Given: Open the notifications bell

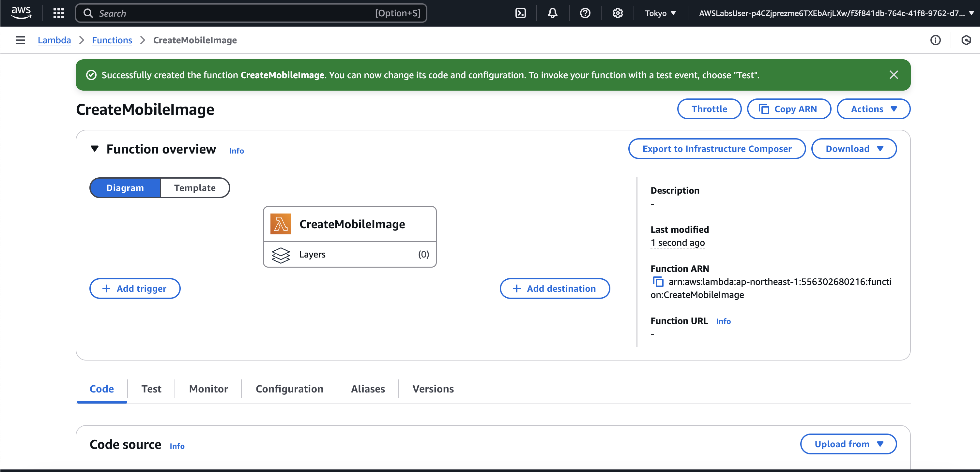Looking at the screenshot, I should click(x=552, y=13).
